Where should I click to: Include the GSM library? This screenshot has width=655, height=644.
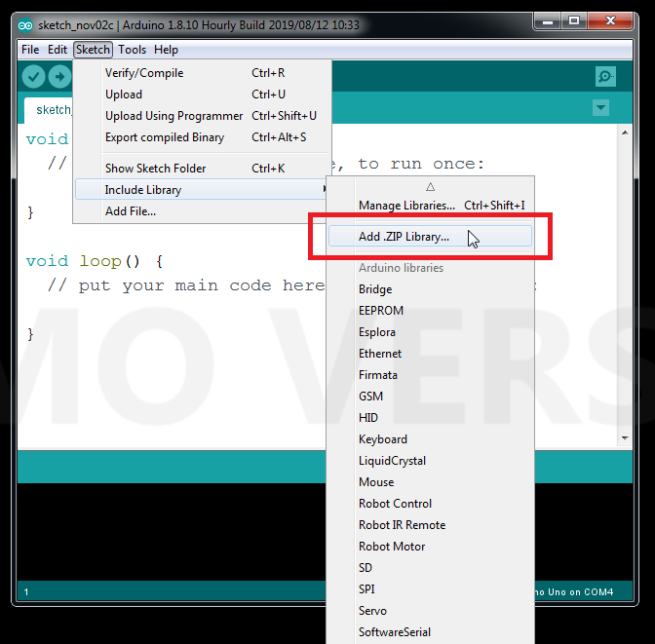tap(430, 397)
